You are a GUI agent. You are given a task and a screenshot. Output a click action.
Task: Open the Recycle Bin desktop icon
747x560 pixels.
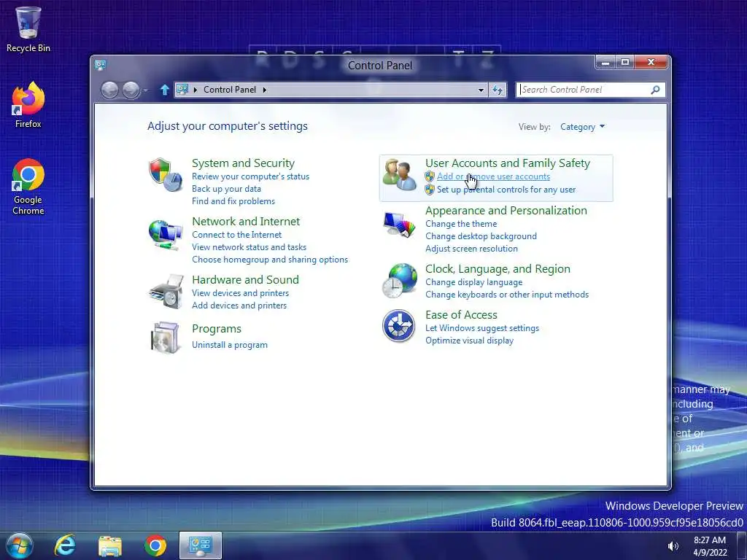pyautogui.click(x=28, y=29)
